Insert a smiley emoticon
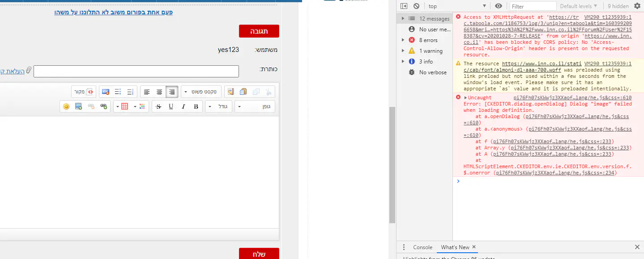The height and width of the screenshot is (259, 644). 66,106
